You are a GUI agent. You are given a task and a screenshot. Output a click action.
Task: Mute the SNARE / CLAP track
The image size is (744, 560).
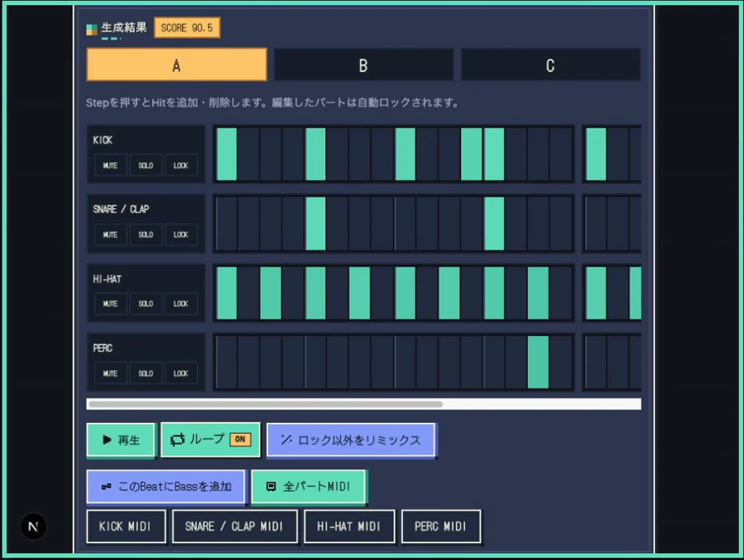(x=110, y=234)
